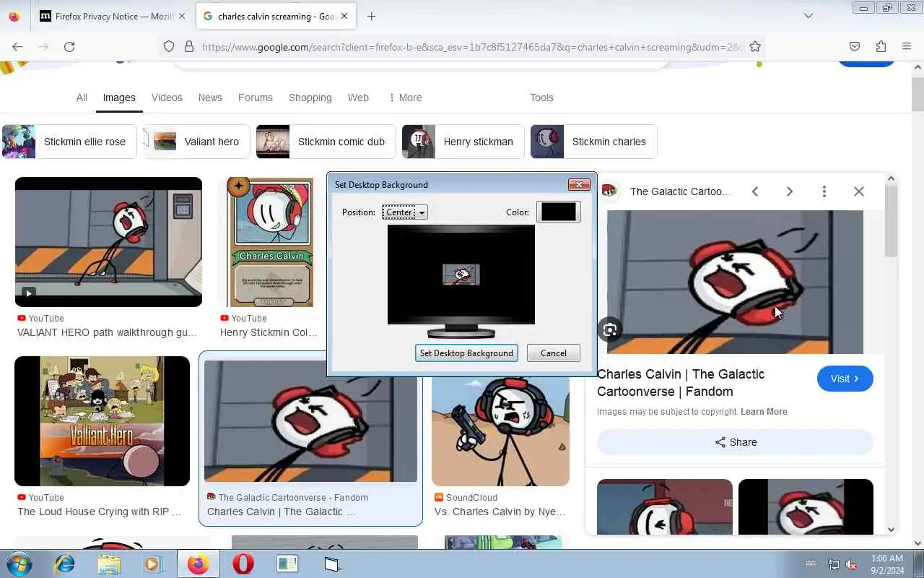Image resolution: width=924 pixels, height=578 pixels.
Task: Share the previewed image
Action: click(735, 442)
